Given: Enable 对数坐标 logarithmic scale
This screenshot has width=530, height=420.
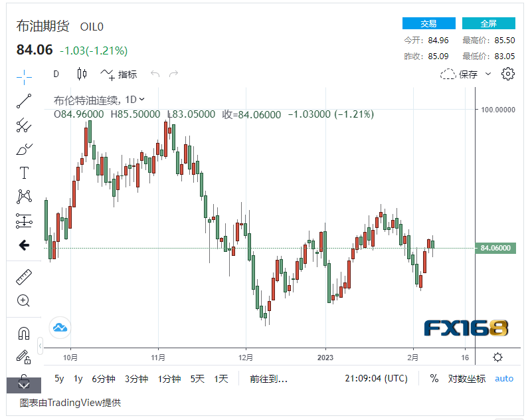Looking at the screenshot, I should point(466,378).
